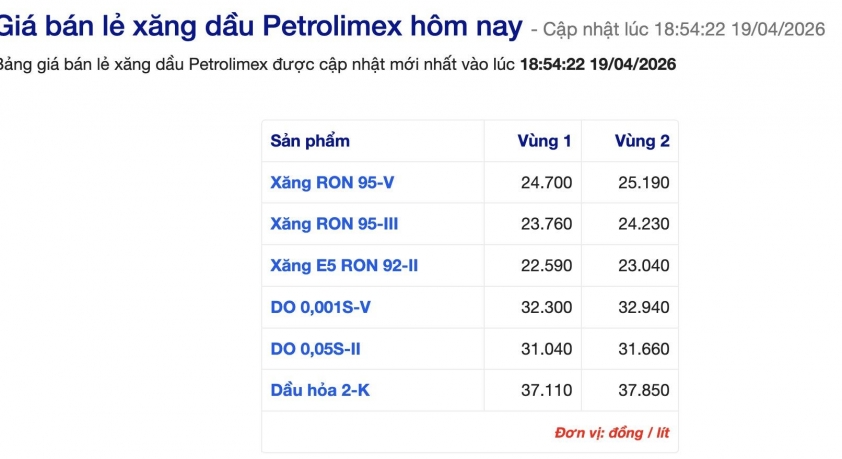
Task: Click the 23.760 price cell
Action: pyautogui.click(x=546, y=224)
